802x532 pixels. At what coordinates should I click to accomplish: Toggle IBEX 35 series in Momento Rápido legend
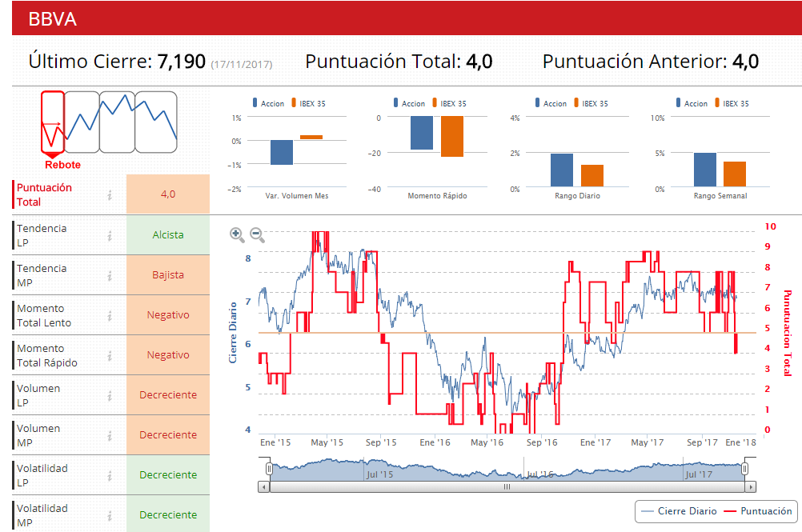[x=449, y=103]
